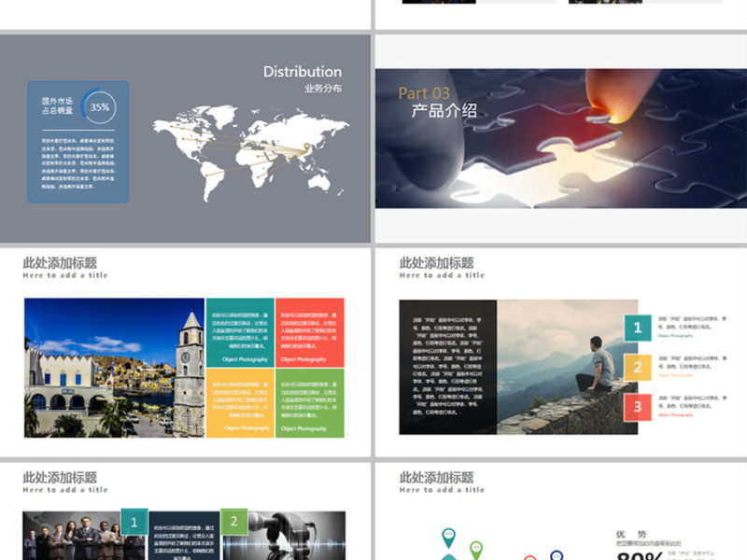Click the photo of the man sitting on the wall

[566, 367]
